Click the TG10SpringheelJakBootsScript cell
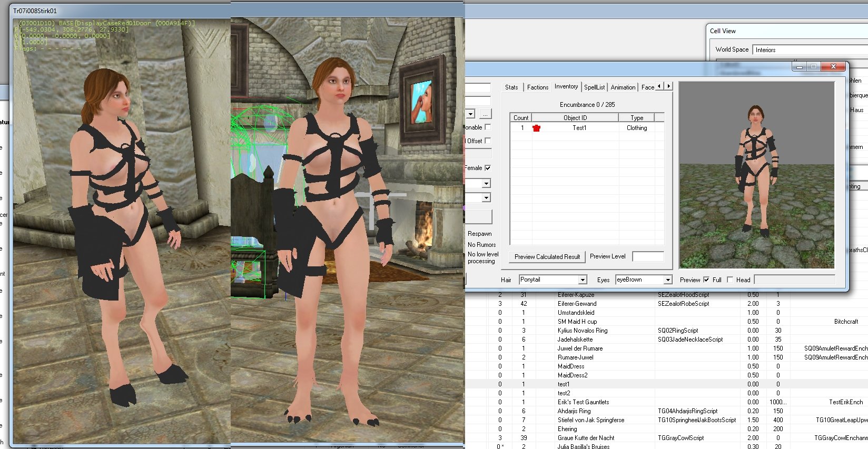 (697, 420)
